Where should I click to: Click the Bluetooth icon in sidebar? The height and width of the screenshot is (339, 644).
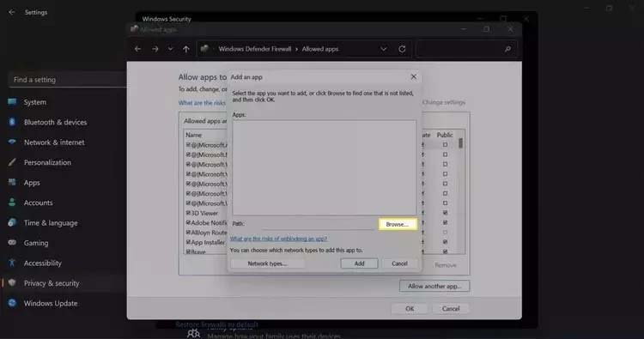pyautogui.click(x=12, y=122)
